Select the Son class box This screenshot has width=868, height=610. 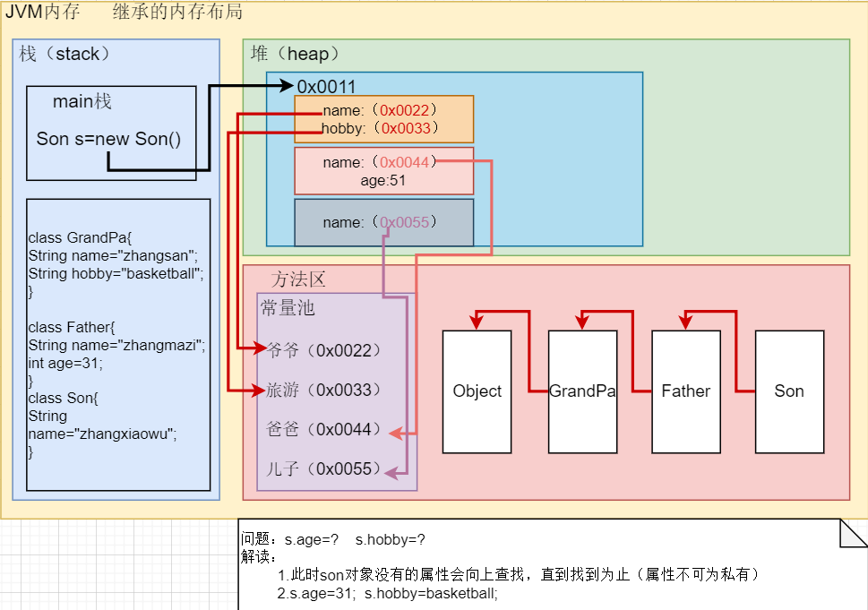click(x=788, y=391)
